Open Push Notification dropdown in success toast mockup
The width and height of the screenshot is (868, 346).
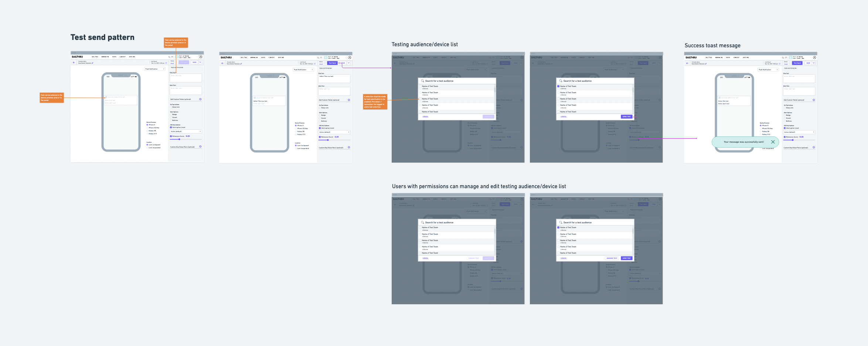pyautogui.click(x=768, y=69)
